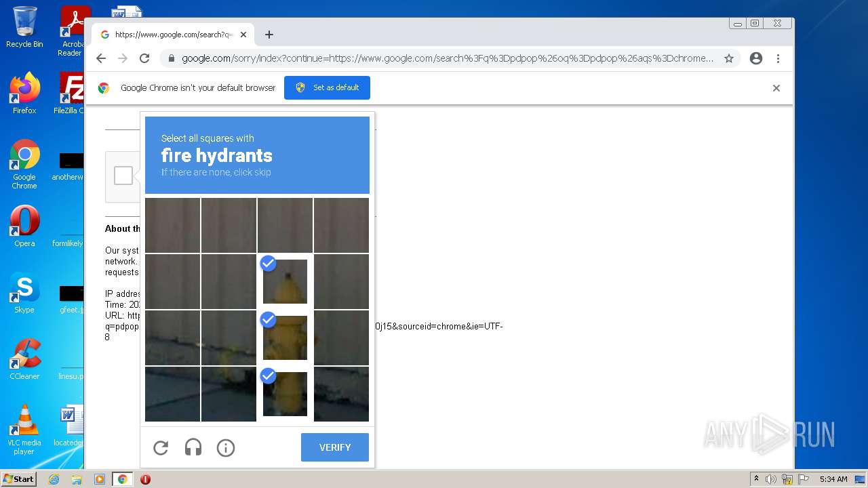Image resolution: width=868 pixels, height=488 pixels.
Task: Deselect the bottom fire hydrant tile
Action: pos(285,394)
